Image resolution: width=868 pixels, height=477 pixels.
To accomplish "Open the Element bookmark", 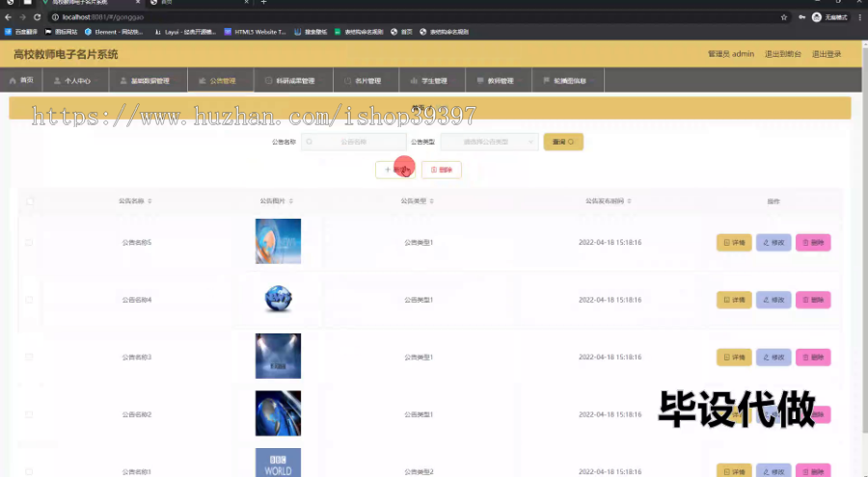I will tap(114, 32).
